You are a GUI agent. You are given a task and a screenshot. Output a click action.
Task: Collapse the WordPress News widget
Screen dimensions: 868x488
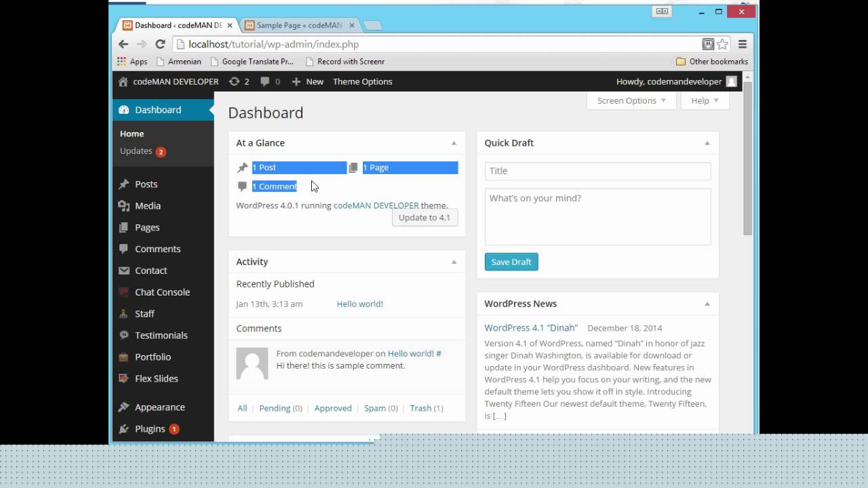(707, 304)
